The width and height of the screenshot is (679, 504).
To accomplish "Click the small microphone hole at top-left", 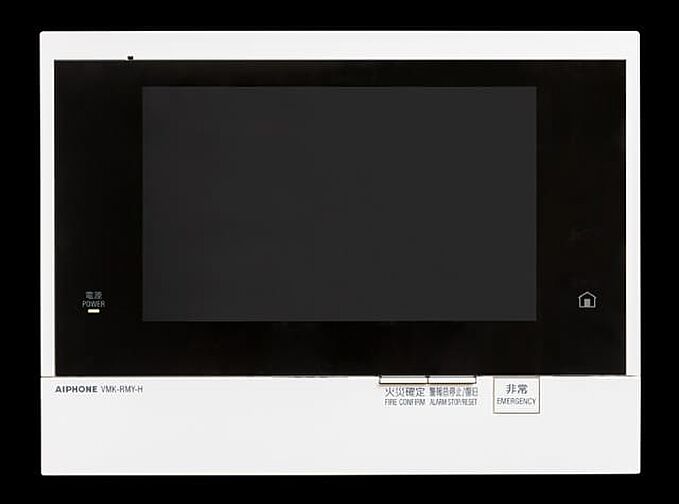I will (130, 58).
